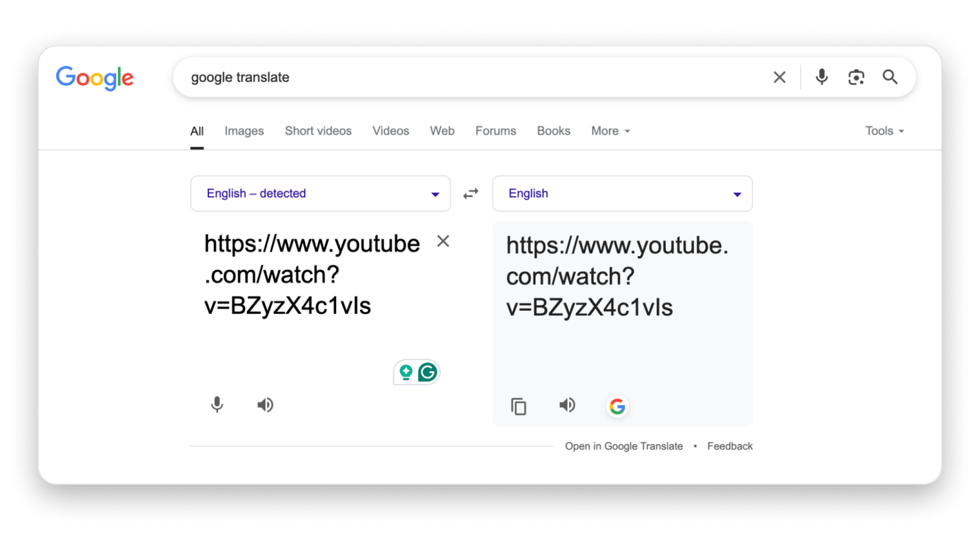Click the magnifying glass search button

pyautogui.click(x=890, y=77)
